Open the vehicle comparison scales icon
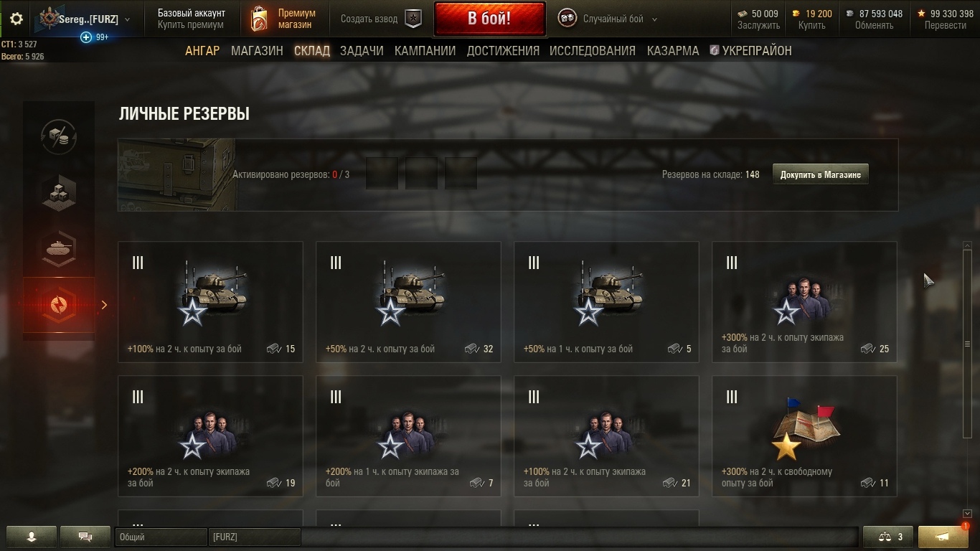Viewport: 980px width, 551px height. click(887, 536)
